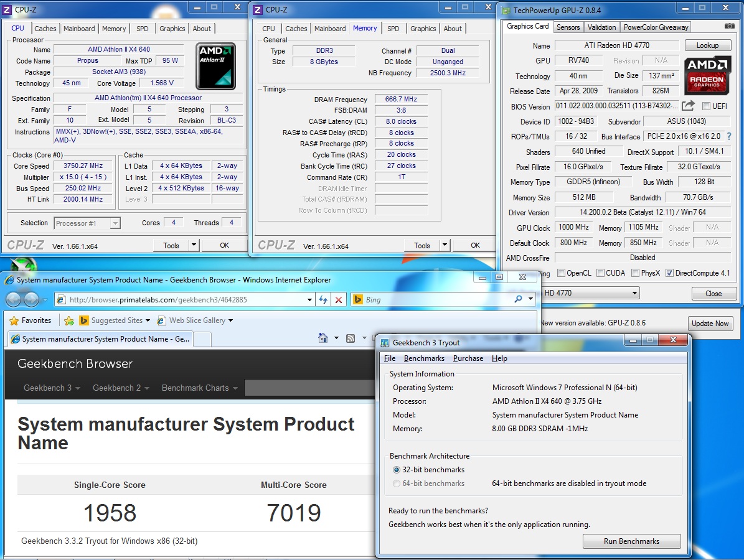Open the PowerColor Giveaway tab

pos(656,27)
